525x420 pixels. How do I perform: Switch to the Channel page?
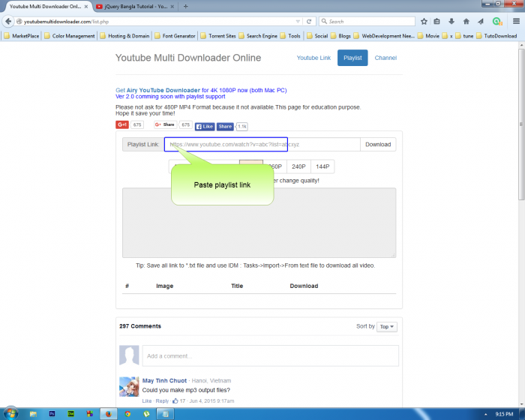click(x=385, y=58)
